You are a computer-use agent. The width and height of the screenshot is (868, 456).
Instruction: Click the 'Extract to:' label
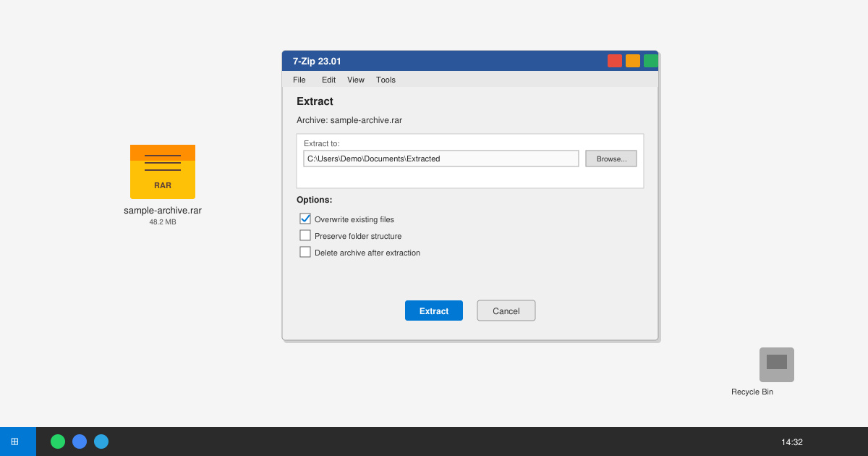322,143
